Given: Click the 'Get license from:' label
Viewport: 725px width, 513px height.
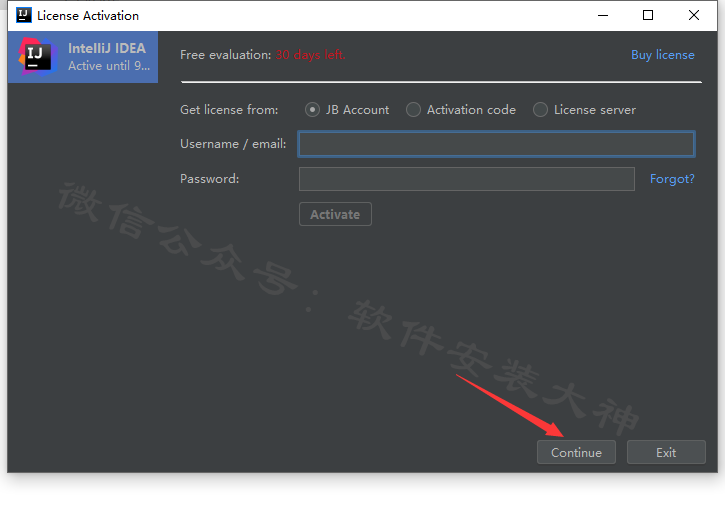Looking at the screenshot, I should click(229, 110).
